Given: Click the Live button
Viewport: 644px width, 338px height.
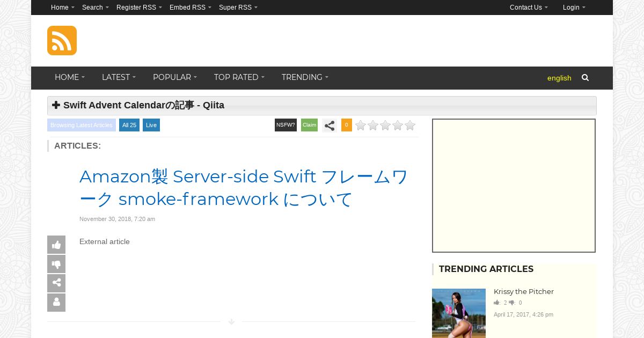Looking at the screenshot, I should pyautogui.click(x=151, y=126).
